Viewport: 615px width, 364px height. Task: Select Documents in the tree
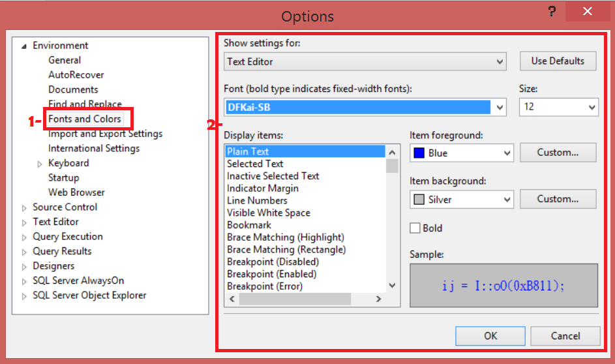73,89
